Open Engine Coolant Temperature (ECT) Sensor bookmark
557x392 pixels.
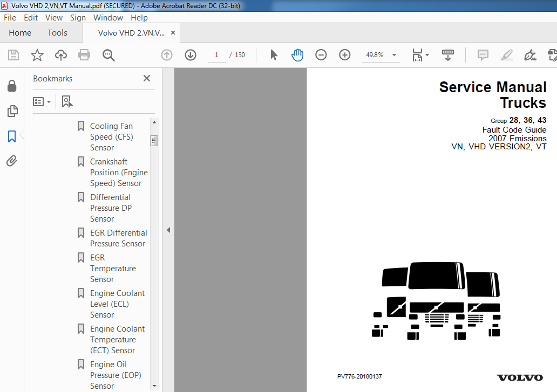117,339
